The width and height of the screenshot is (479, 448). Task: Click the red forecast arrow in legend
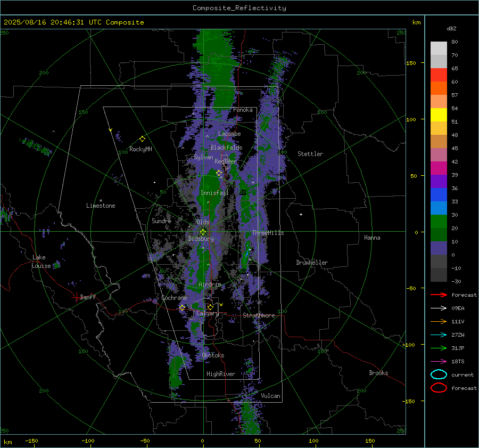click(439, 295)
